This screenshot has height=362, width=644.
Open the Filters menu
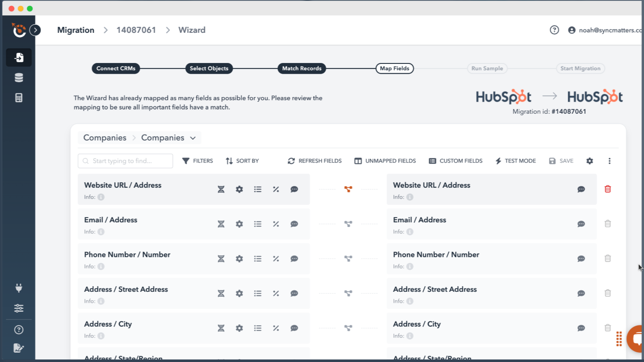[197, 161]
